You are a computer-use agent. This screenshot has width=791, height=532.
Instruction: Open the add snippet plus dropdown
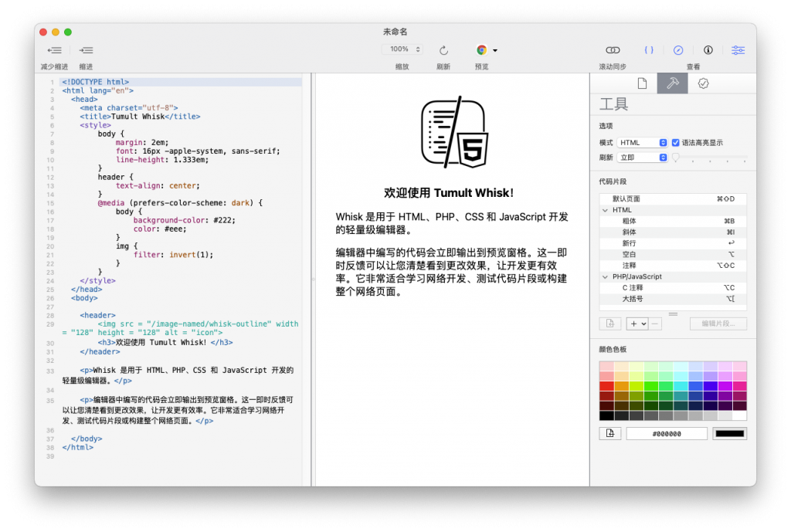637,324
